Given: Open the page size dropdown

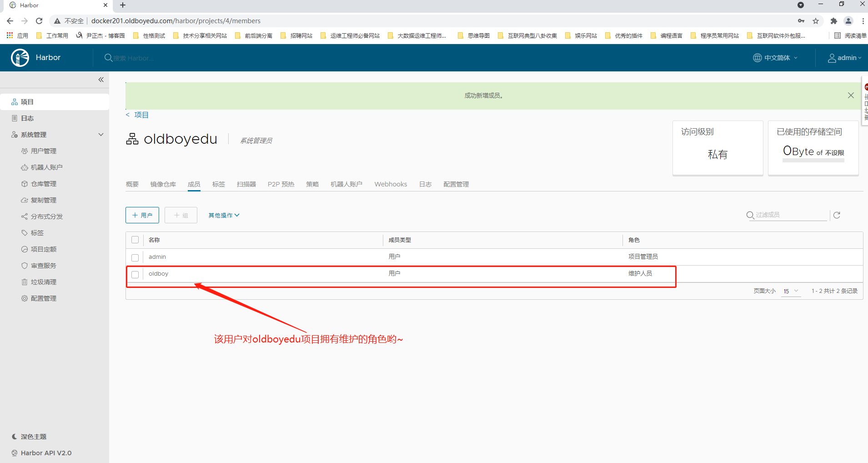Looking at the screenshot, I should [791, 291].
